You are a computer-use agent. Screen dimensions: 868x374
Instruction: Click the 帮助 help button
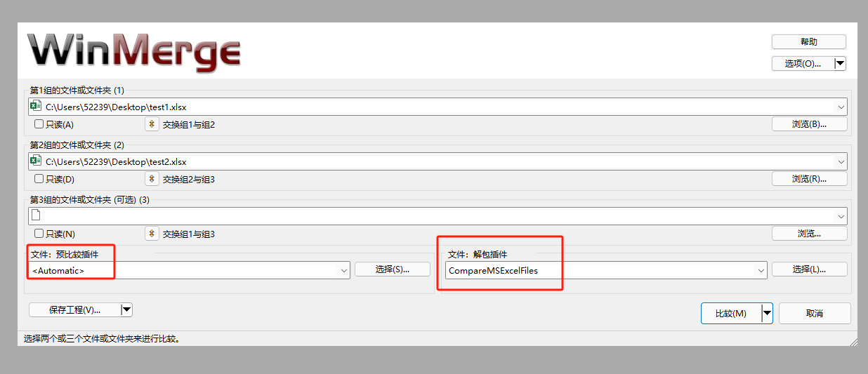808,42
